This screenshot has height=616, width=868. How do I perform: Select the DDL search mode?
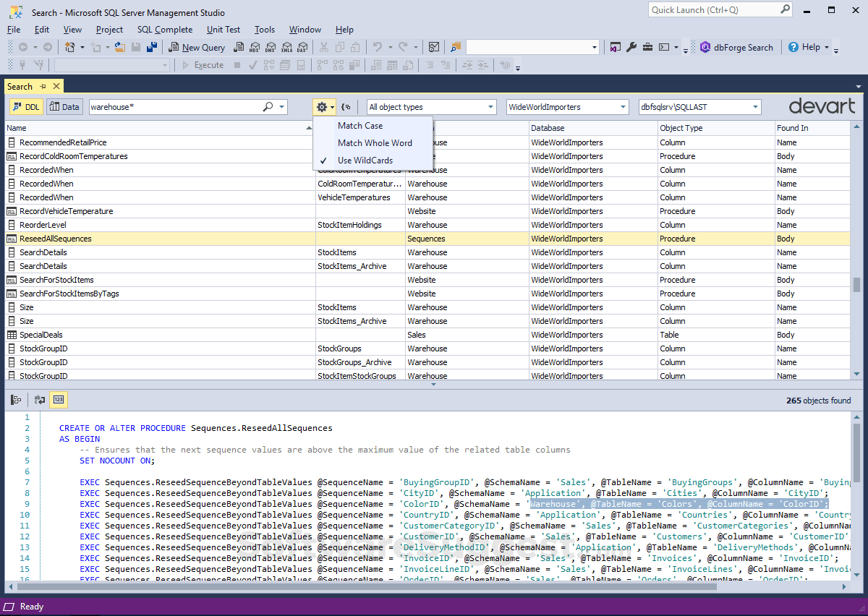25,106
